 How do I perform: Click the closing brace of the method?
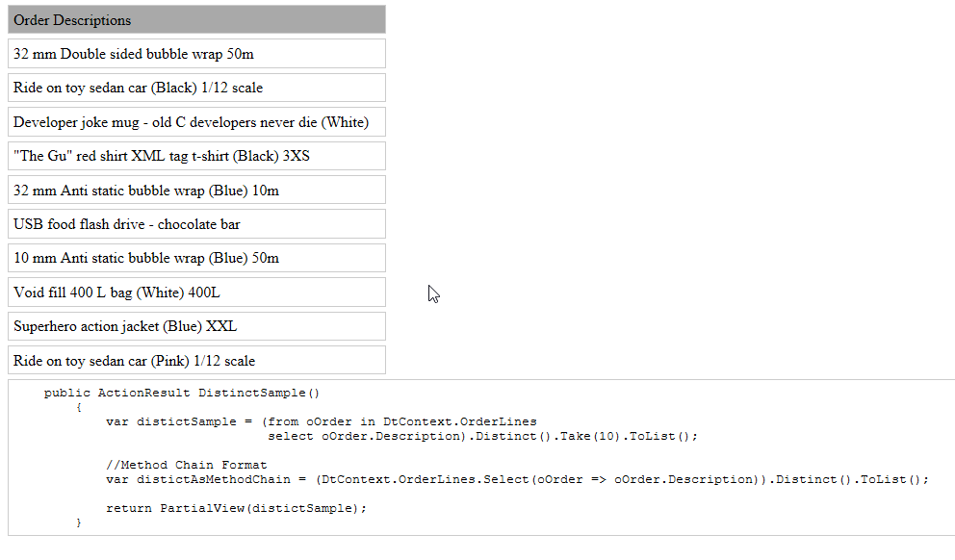click(79, 522)
